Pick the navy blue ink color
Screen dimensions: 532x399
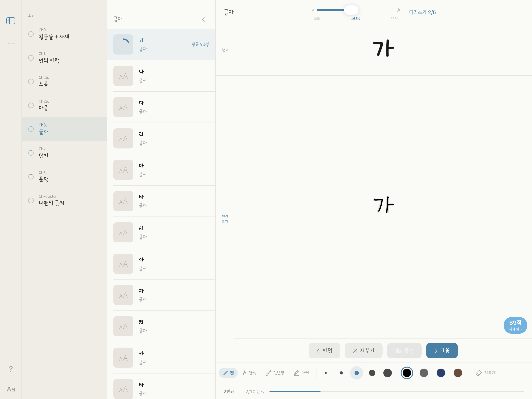(x=441, y=373)
